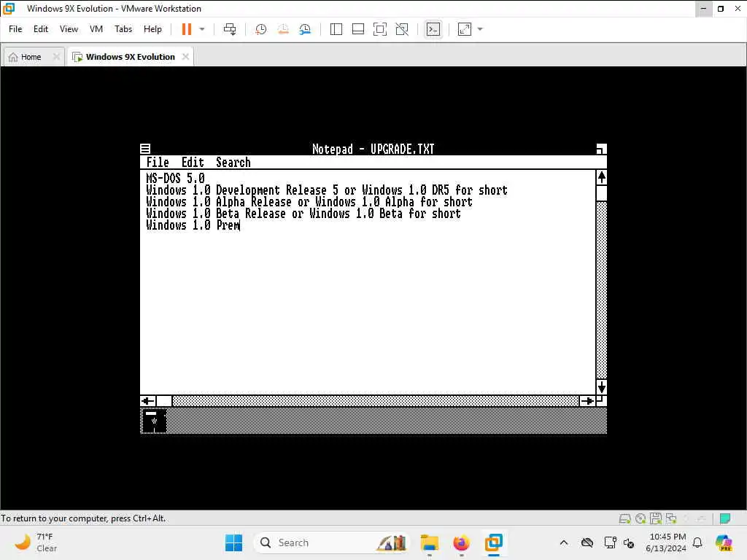Expand the stretch guest dropdown arrow

(480, 29)
